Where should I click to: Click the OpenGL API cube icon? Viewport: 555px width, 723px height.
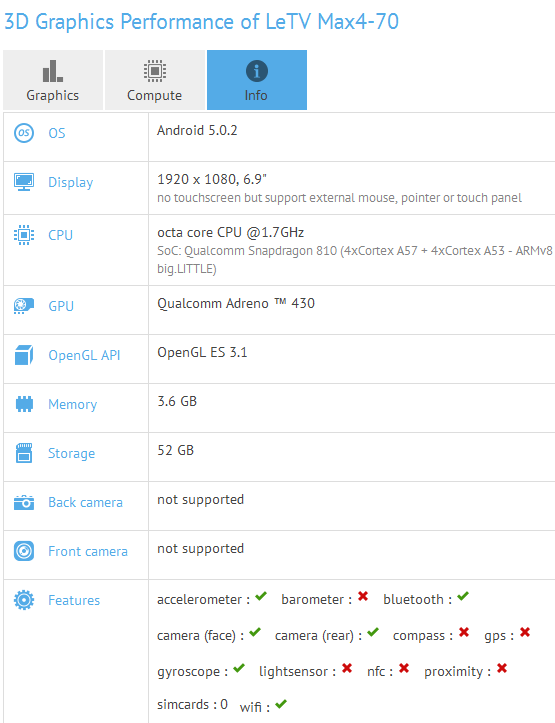click(x=24, y=355)
